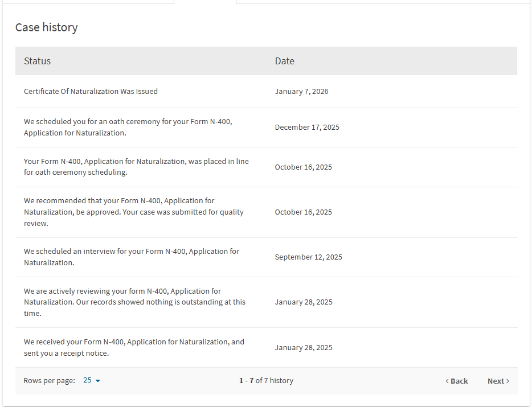
Task: Click the 1 - 7 of 7 history text
Action: (266, 380)
